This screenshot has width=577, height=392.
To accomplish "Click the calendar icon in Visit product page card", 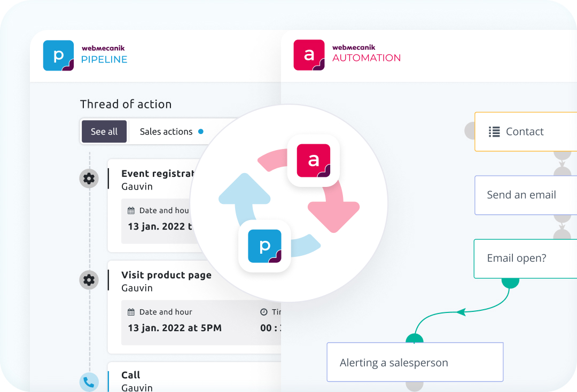I will coord(131,312).
